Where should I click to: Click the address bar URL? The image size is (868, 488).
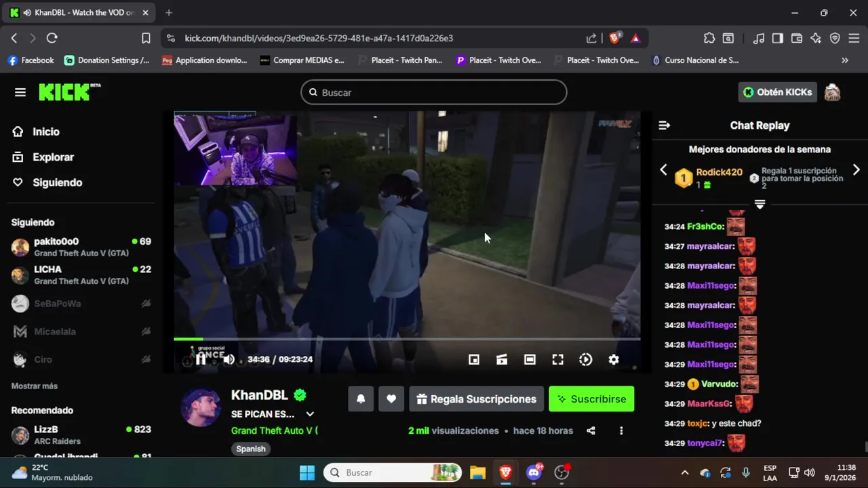319,38
